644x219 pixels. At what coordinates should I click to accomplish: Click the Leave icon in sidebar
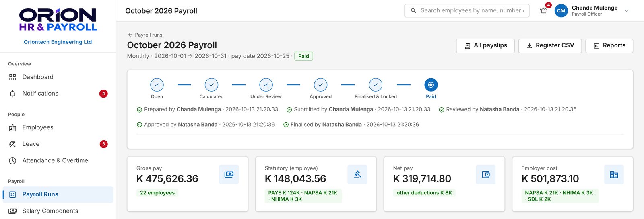coord(12,144)
